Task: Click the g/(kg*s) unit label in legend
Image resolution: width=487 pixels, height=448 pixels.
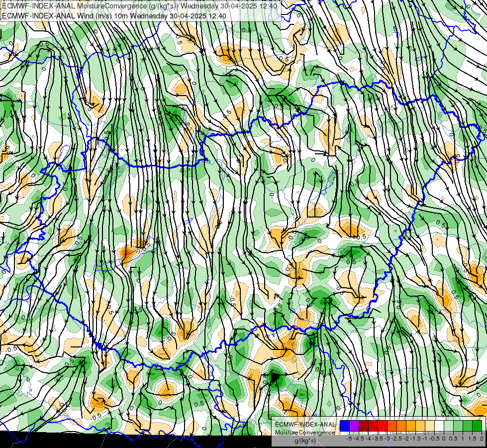Action: coord(305,441)
